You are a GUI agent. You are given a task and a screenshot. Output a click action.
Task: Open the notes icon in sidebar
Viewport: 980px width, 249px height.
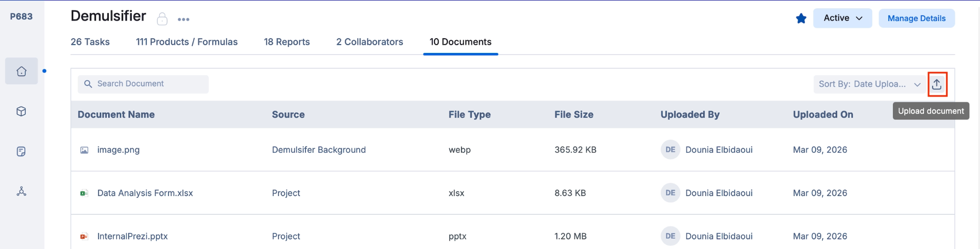coord(21,151)
